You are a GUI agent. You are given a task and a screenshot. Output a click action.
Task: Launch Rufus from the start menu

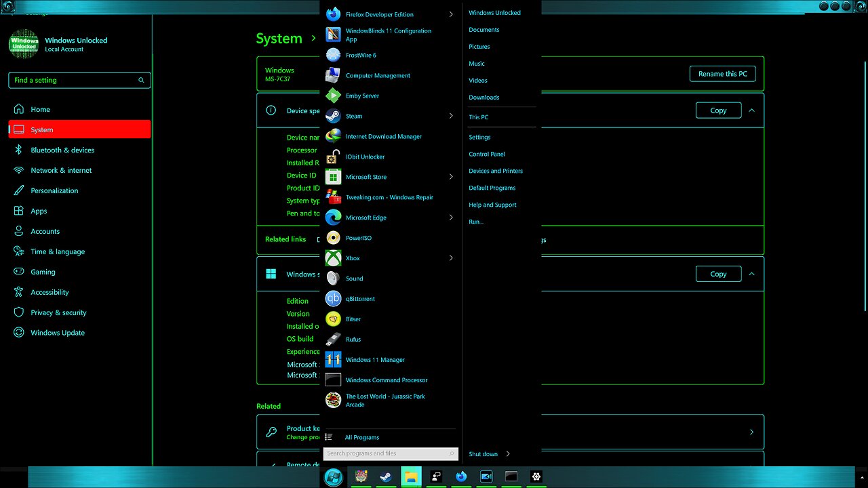coord(353,340)
